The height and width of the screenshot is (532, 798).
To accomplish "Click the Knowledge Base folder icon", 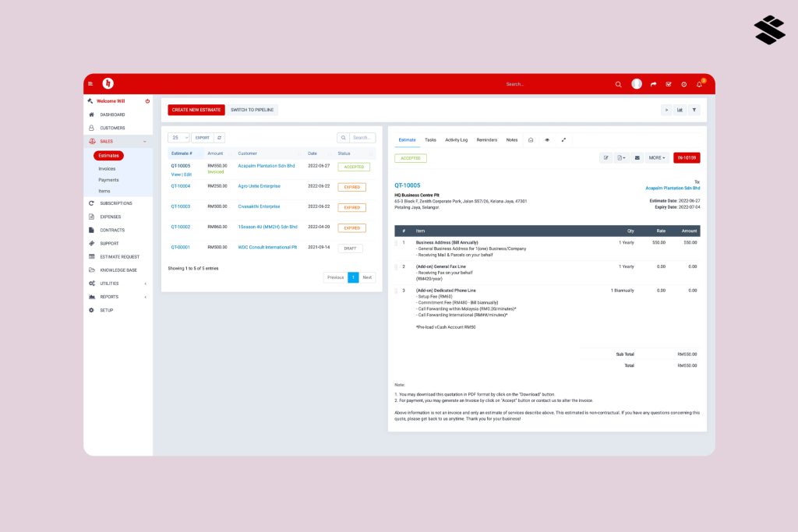I will click(92, 270).
